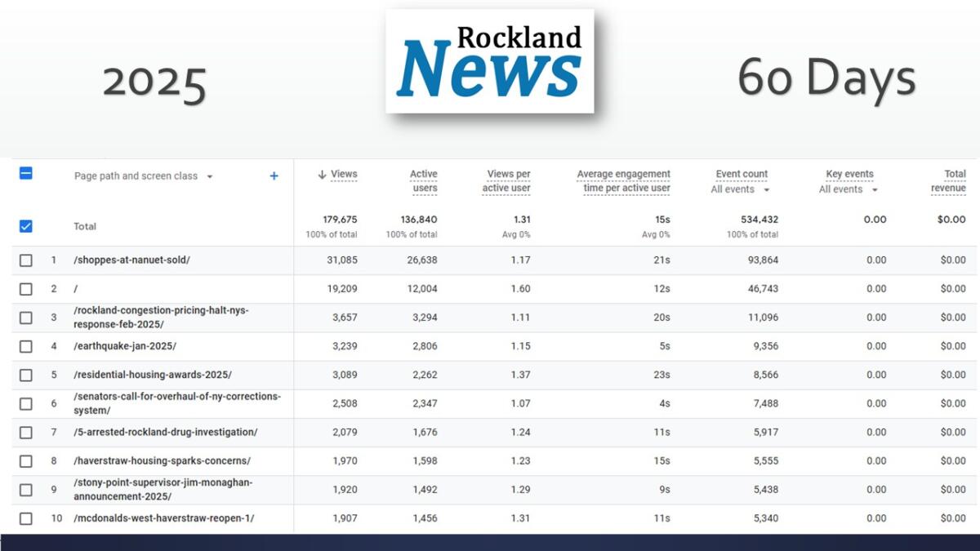The height and width of the screenshot is (551, 980).
Task: Check the stony-point-supervisor row checkbox
Action: [25, 490]
